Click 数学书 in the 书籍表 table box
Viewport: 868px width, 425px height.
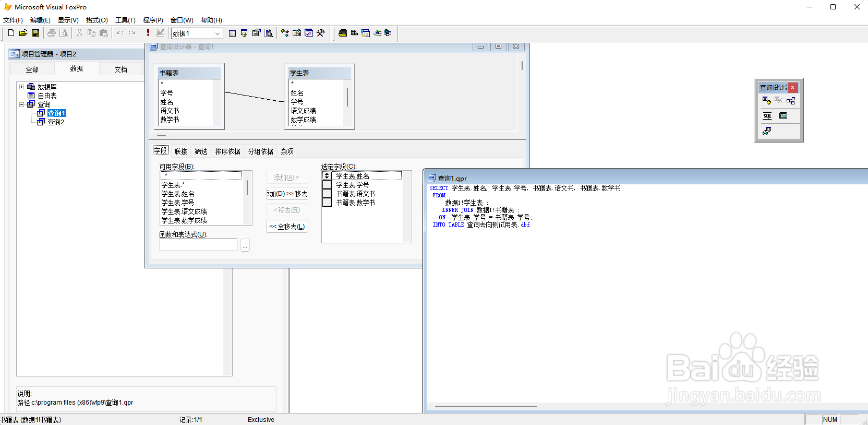pyautogui.click(x=170, y=120)
